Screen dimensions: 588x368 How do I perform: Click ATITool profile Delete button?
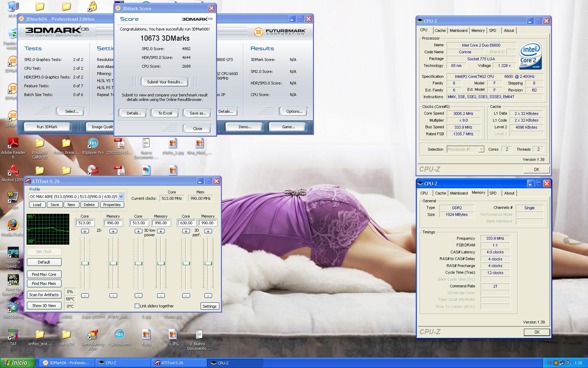click(x=89, y=205)
